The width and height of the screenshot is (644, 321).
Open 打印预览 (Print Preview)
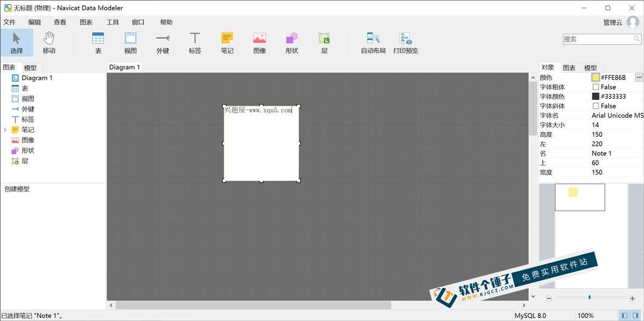pyautogui.click(x=405, y=42)
